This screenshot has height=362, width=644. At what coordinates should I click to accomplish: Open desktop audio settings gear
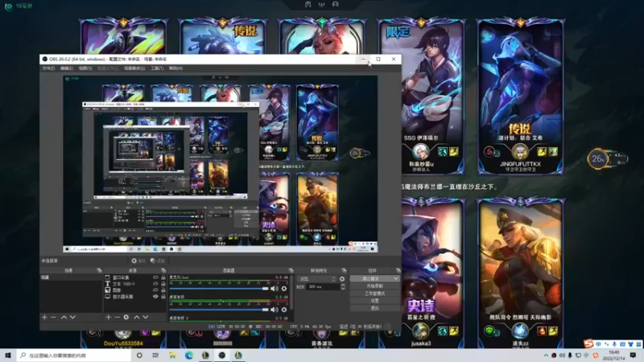click(x=284, y=310)
